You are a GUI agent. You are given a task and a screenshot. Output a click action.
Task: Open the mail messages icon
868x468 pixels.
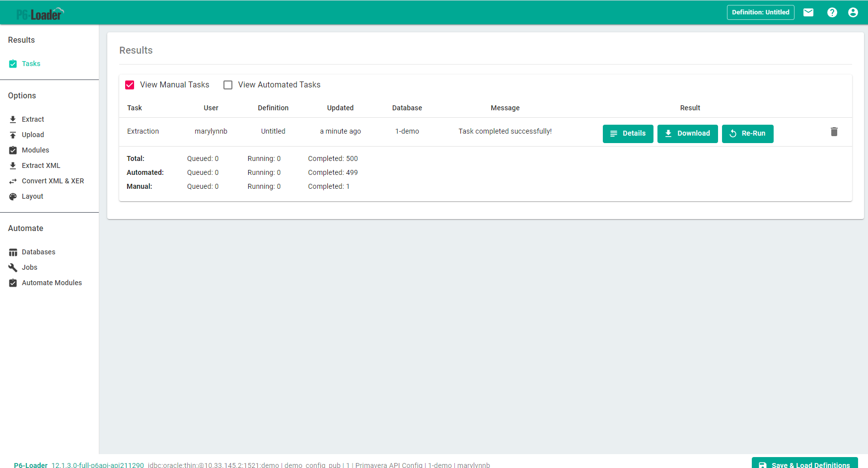[x=808, y=12]
